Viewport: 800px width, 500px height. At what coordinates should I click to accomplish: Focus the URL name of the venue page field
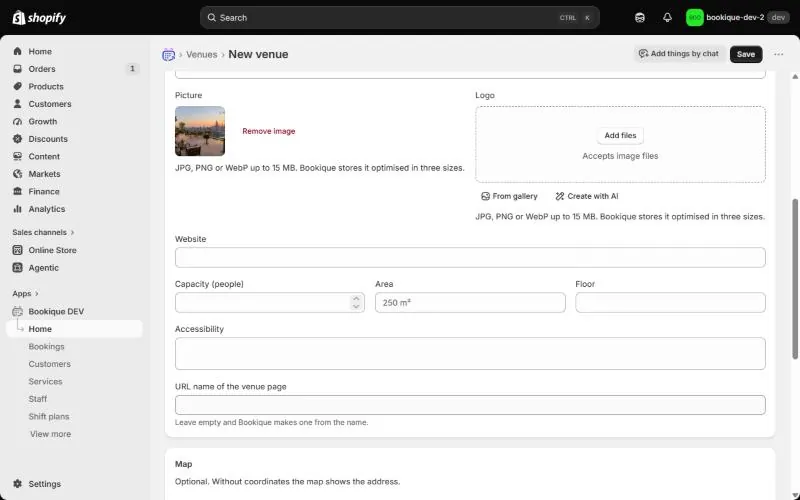(x=470, y=405)
